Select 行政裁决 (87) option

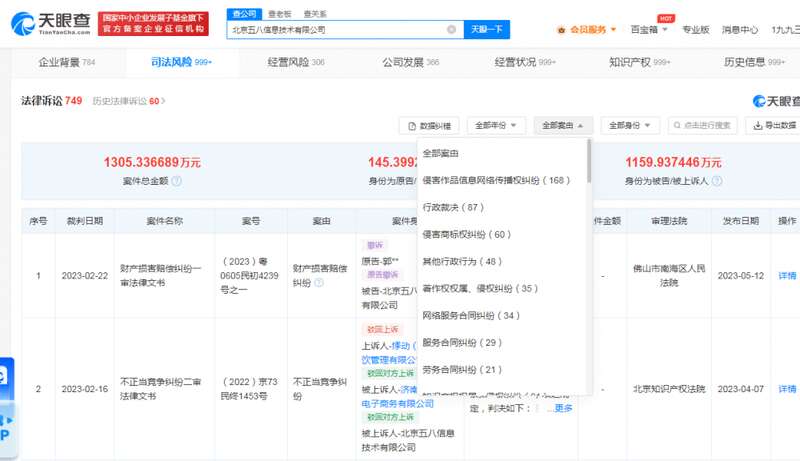pyautogui.click(x=453, y=207)
